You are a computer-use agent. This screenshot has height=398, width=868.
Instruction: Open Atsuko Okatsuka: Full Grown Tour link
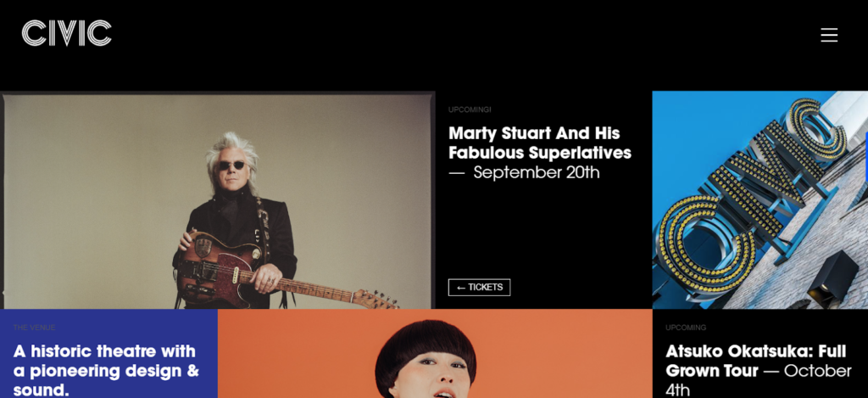(755, 361)
